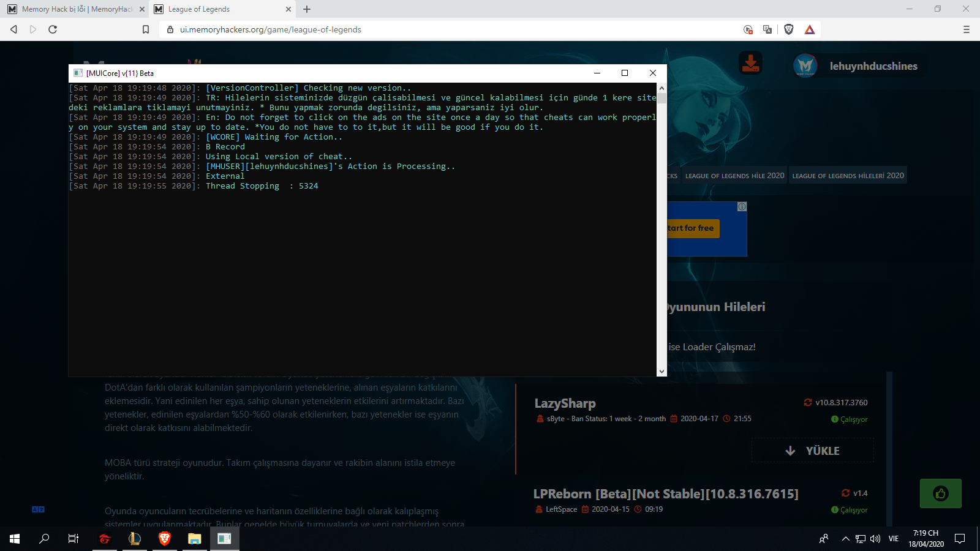Image resolution: width=980 pixels, height=551 pixels.
Task: Click the LazySharp version refresh icon
Action: (x=808, y=402)
